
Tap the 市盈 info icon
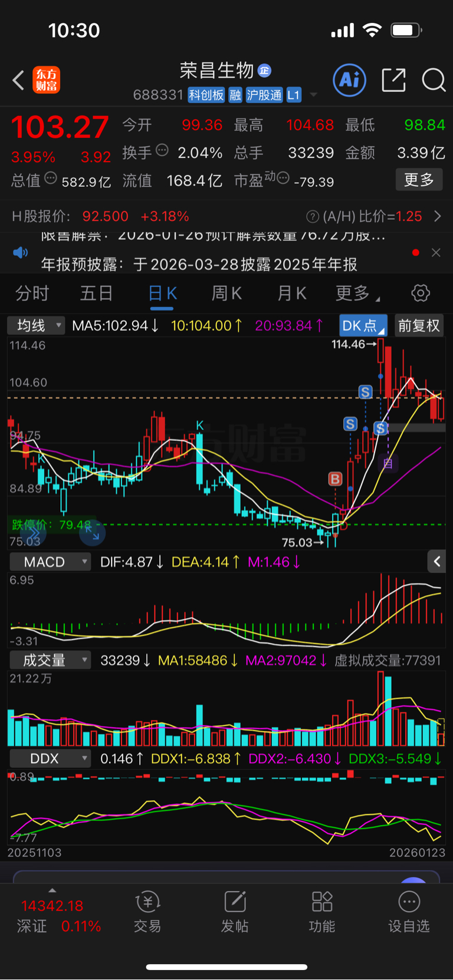coord(283,178)
